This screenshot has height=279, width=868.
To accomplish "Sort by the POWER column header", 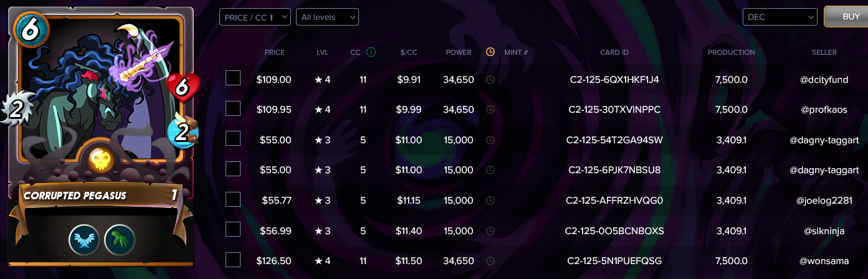I will (x=459, y=52).
